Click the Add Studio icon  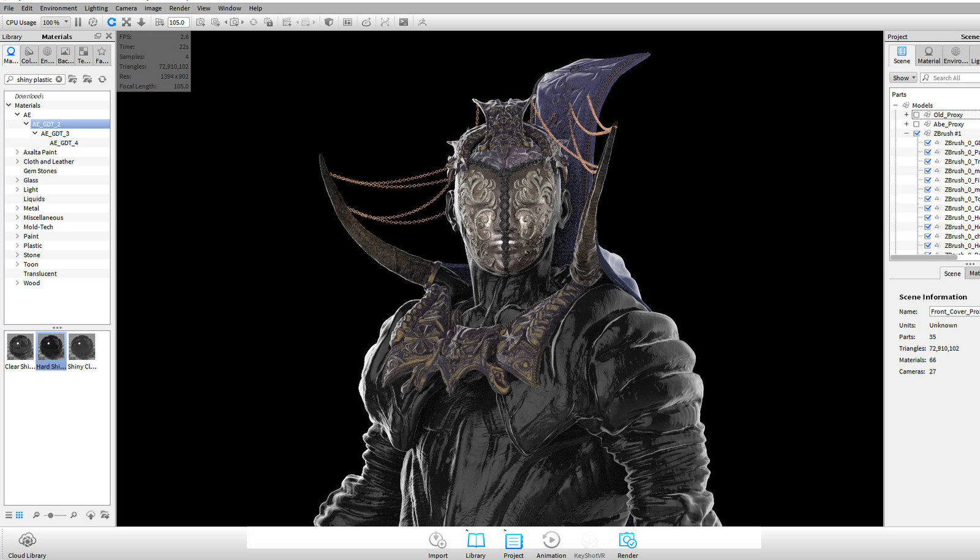tap(287, 22)
